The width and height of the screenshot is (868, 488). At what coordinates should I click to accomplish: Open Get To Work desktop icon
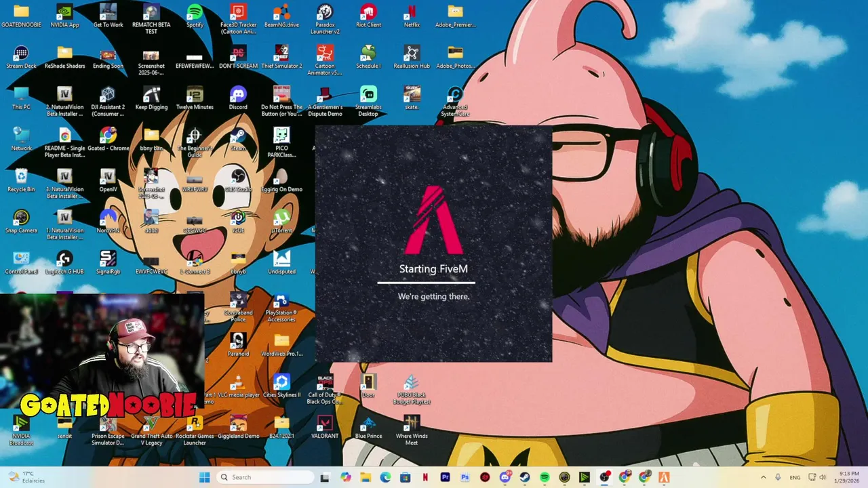108,16
